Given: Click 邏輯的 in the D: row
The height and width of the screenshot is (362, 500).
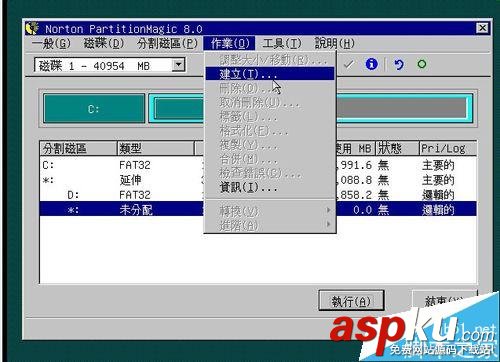Looking at the screenshot, I should tap(438, 195).
